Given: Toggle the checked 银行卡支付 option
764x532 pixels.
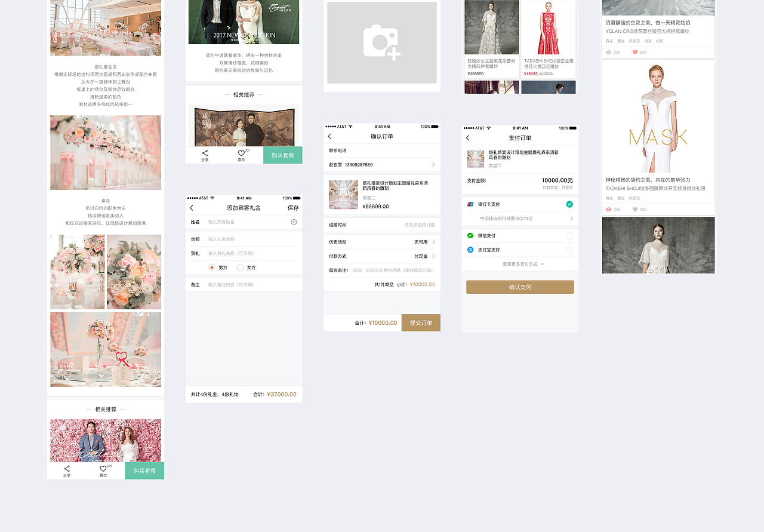Looking at the screenshot, I should [569, 204].
